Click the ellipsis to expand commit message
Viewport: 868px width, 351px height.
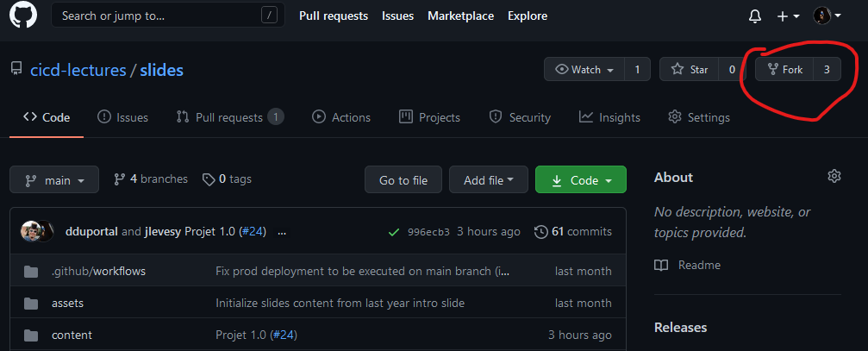282,231
